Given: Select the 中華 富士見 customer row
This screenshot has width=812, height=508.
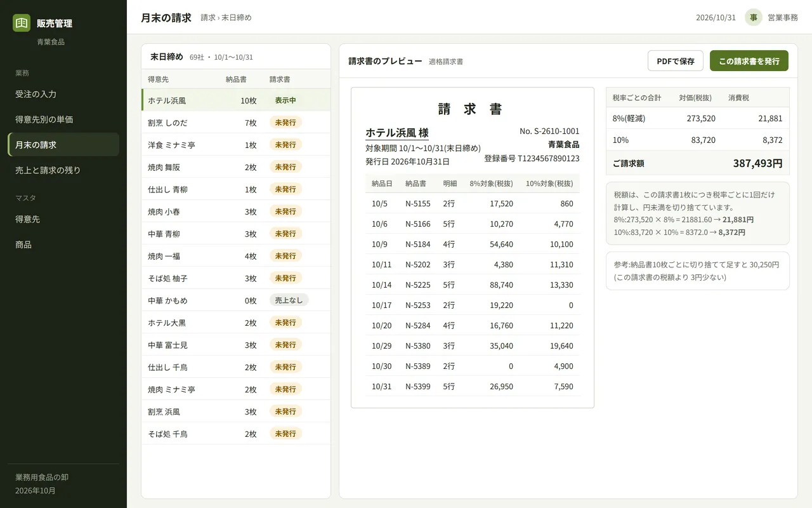Looking at the screenshot, I should coord(236,345).
